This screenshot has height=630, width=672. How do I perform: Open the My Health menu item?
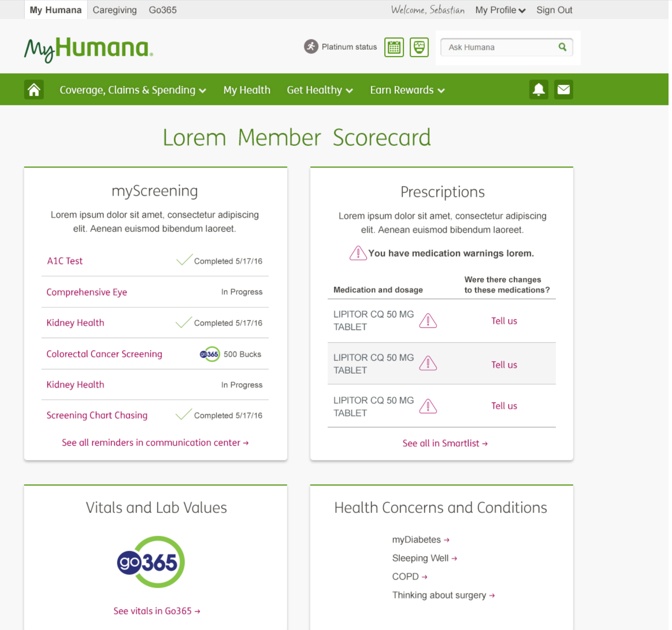click(x=247, y=90)
